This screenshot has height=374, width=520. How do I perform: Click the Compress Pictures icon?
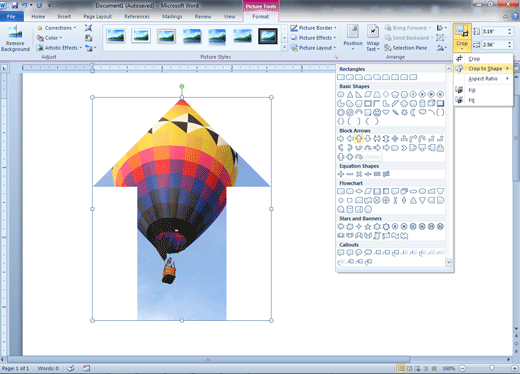[88, 28]
